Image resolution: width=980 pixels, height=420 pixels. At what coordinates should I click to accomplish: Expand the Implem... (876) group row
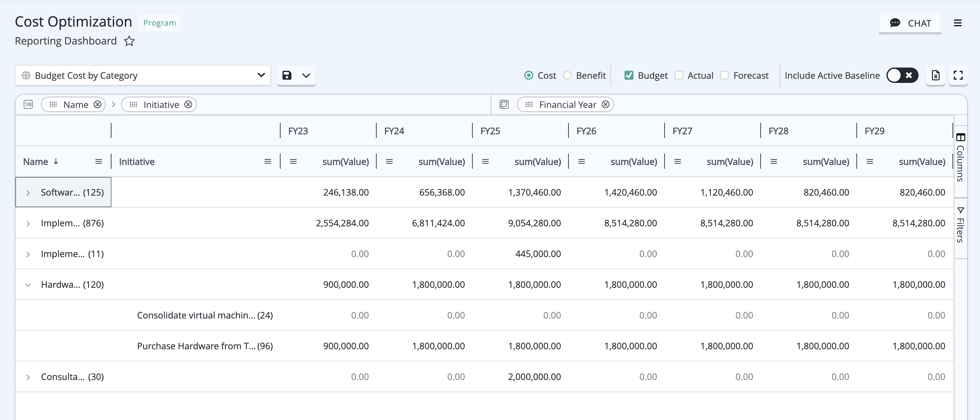(x=28, y=224)
